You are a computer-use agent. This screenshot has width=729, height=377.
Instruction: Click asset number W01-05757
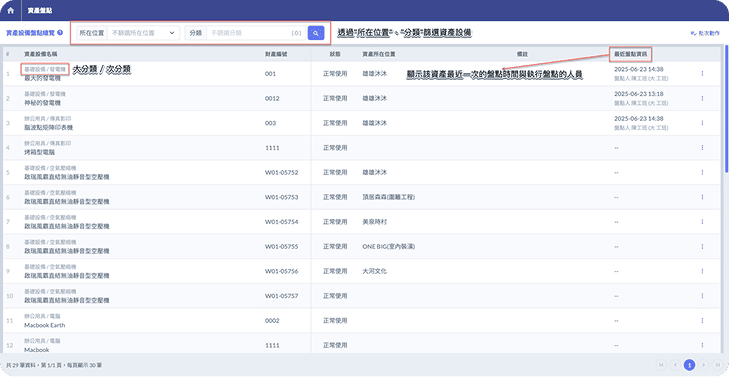pos(282,296)
